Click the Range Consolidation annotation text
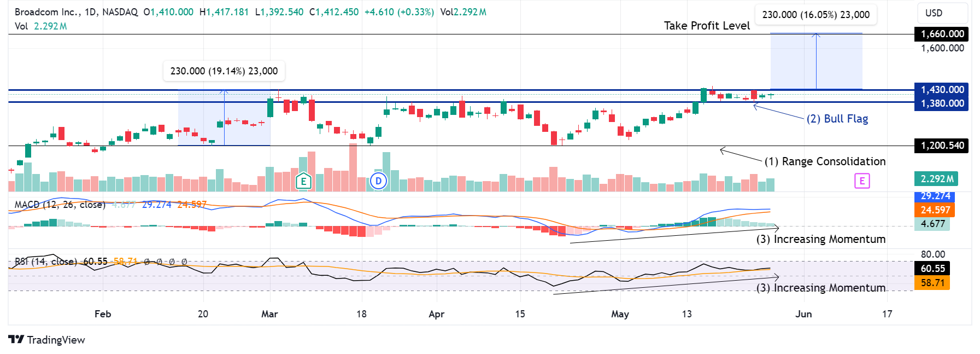The width and height of the screenshot is (980, 354). click(x=825, y=161)
